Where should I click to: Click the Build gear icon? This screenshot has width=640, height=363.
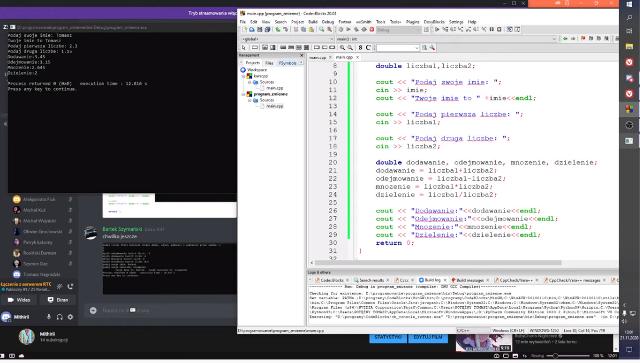341,29
